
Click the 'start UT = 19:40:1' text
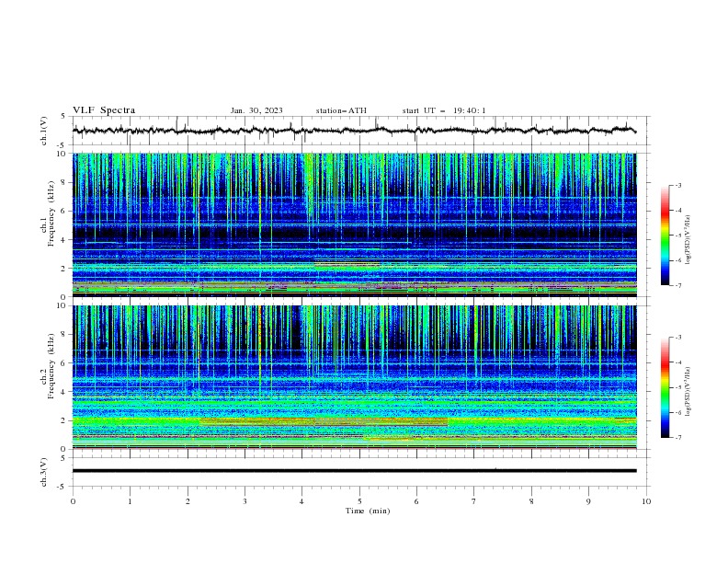tap(444, 110)
